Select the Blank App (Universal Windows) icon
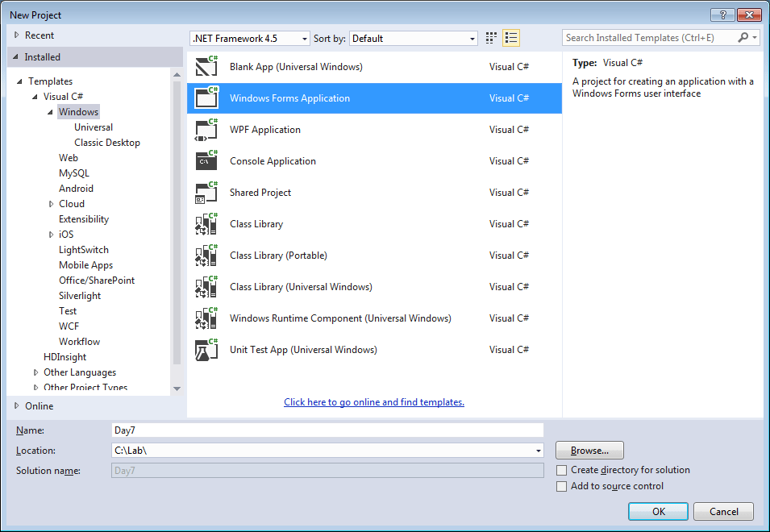 (206, 66)
